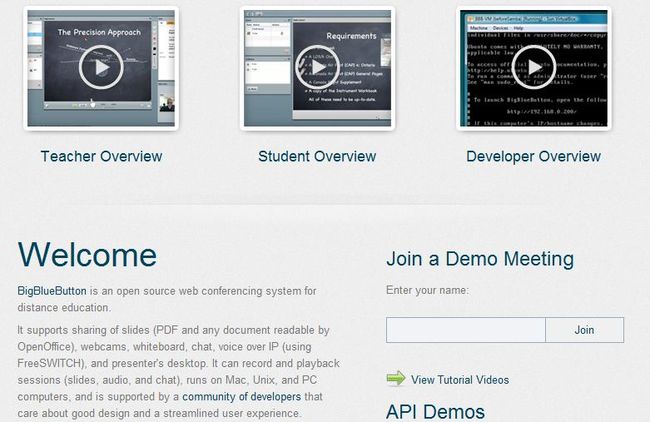The height and width of the screenshot is (422, 650).
Task: Open the Teacher Overview title link
Action: pyautogui.click(x=102, y=156)
